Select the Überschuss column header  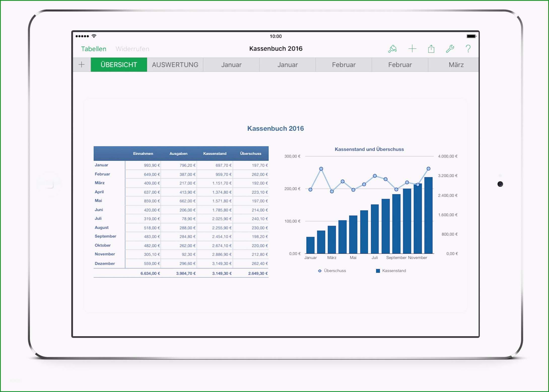pyautogui.click(x=251, y=154)
